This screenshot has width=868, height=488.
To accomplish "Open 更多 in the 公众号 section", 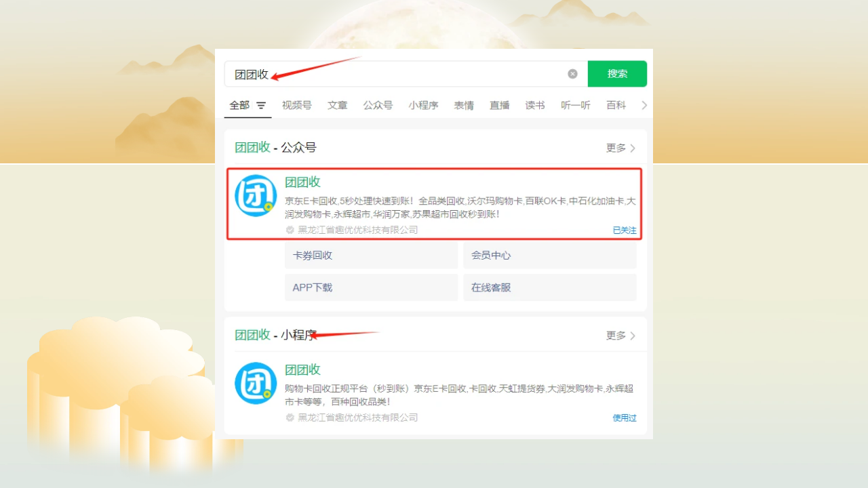I will [x=620, y=148].
